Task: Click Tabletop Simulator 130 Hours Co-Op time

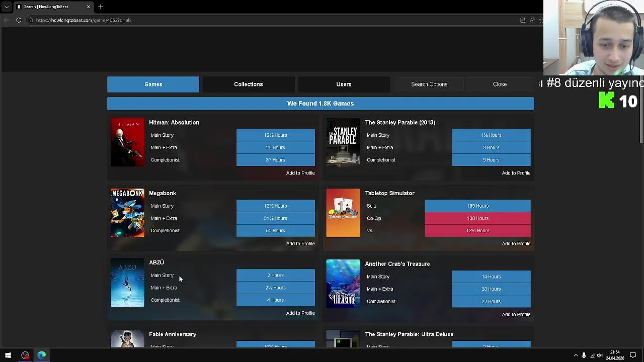Action: tap(477, 218)
